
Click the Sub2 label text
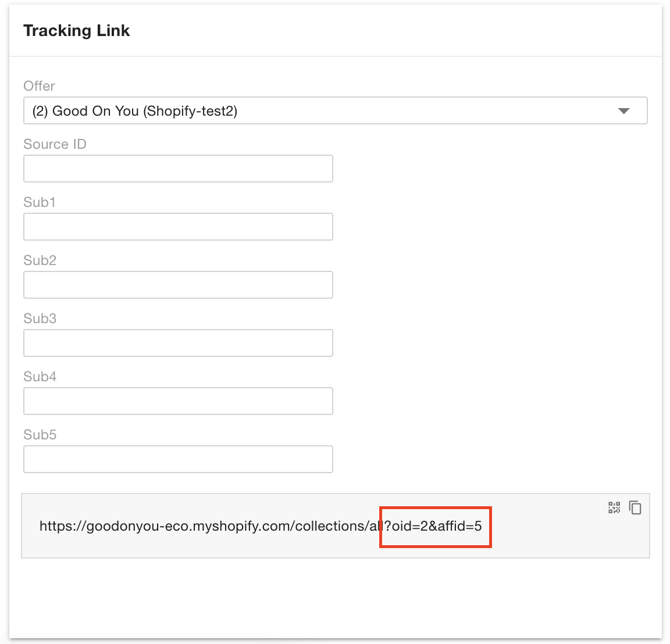[40, 260]
